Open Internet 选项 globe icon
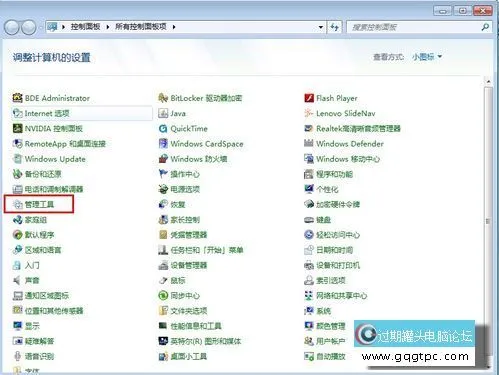This screenshot has height=375, width=499. coord(17,113)
